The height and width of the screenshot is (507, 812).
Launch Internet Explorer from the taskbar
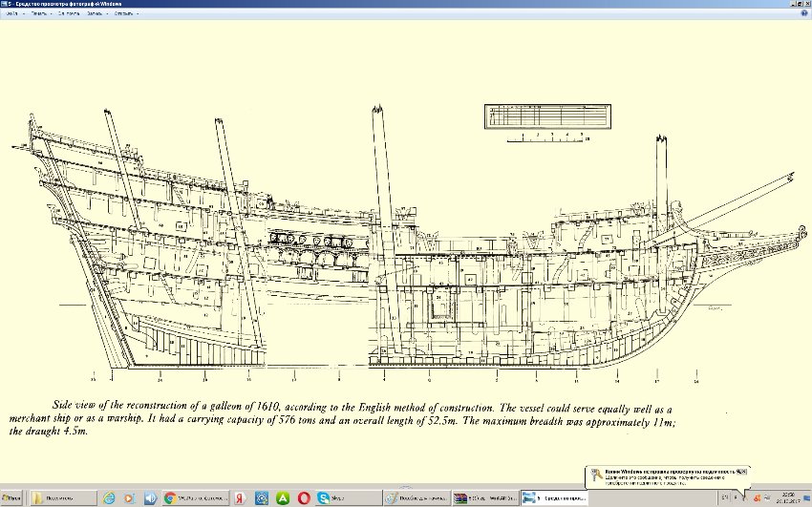coord(109,498)
